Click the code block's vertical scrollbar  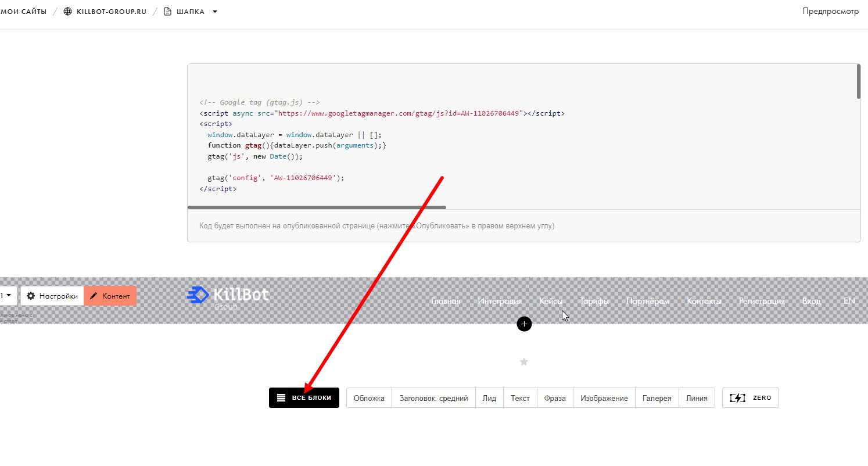858,81
